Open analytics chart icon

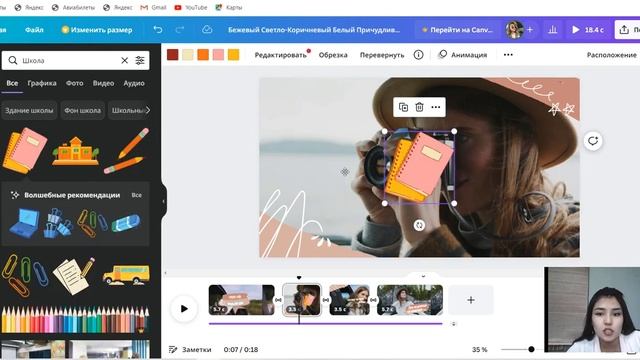553,30
